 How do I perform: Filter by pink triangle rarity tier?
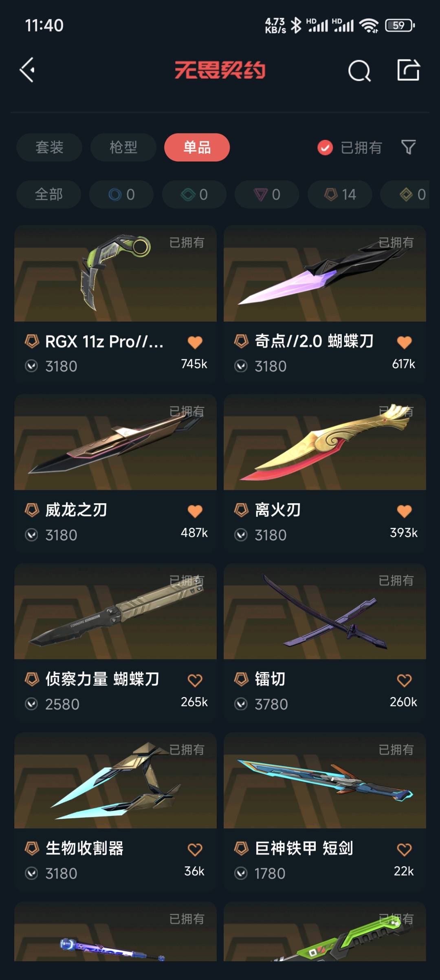[x=267, y=195]
